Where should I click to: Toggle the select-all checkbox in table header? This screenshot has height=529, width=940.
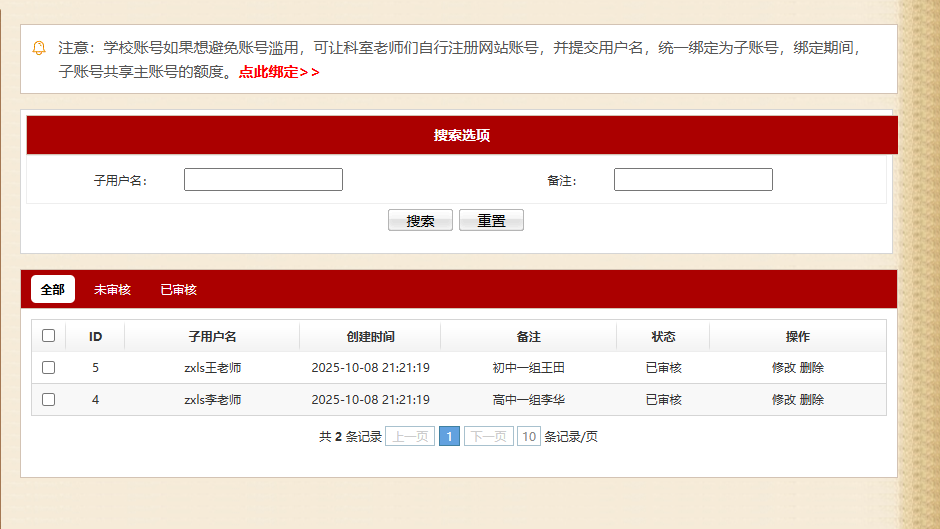point(48,336)
